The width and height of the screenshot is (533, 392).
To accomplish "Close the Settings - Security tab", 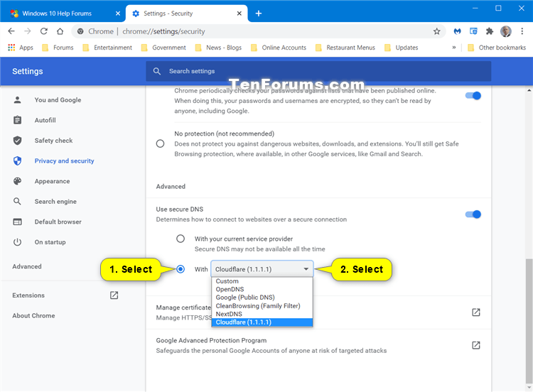I will click(239, 13).
